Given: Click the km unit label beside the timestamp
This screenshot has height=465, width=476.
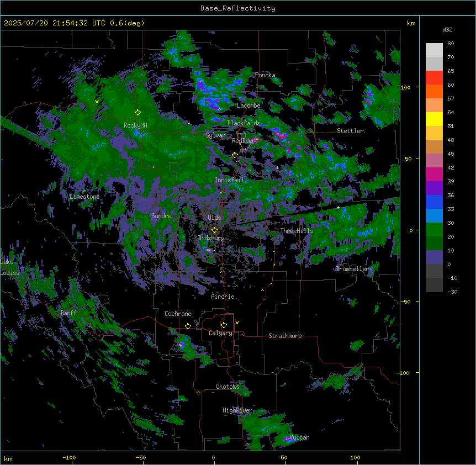Looking at the screenshot, I should pyautogui.click(x=411, y=23).
